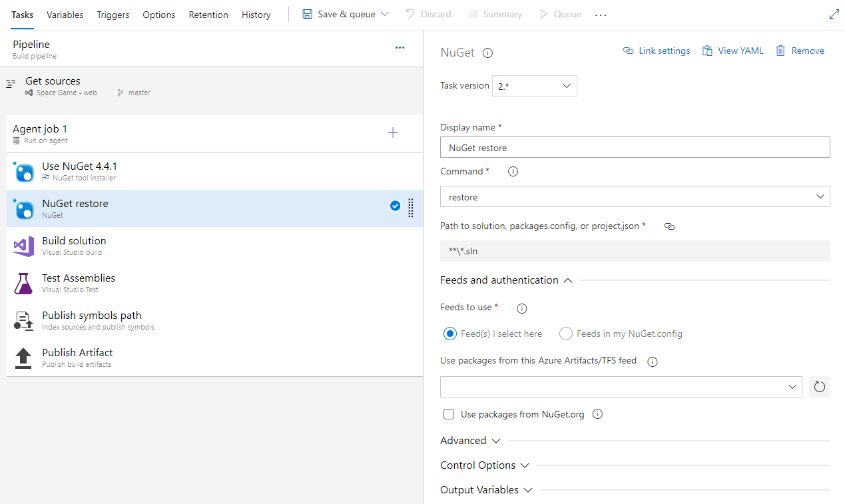The height and width of the screenshot is (504, 845).
Task: Click the link icon beside Path to solution
Action: tap(670, 226)
